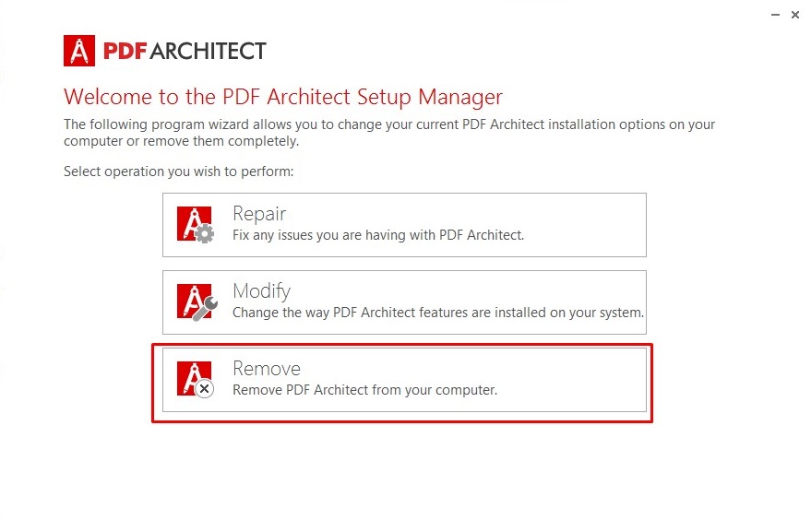
Task: Click the "Welcome to the PDF Architect Setup Manager" title
Action: pos(283,97)
